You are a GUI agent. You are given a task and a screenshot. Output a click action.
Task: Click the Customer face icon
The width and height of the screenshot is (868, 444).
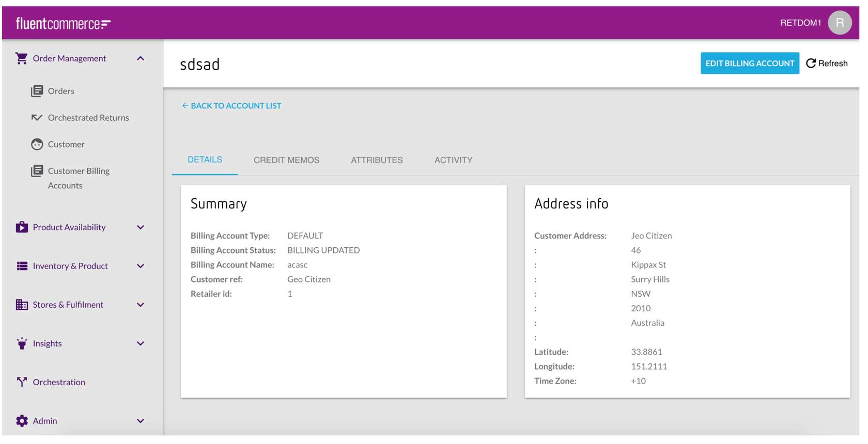(37, 145)
